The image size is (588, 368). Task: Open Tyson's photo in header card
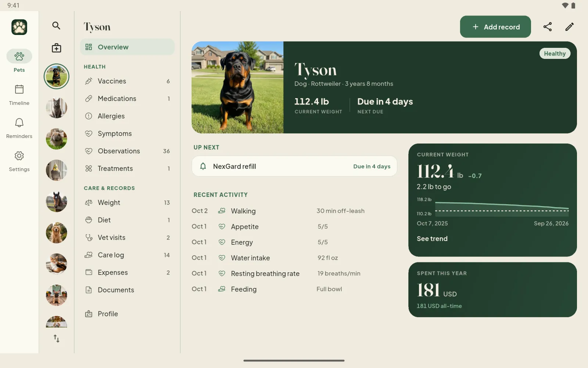tap(237, 87)
